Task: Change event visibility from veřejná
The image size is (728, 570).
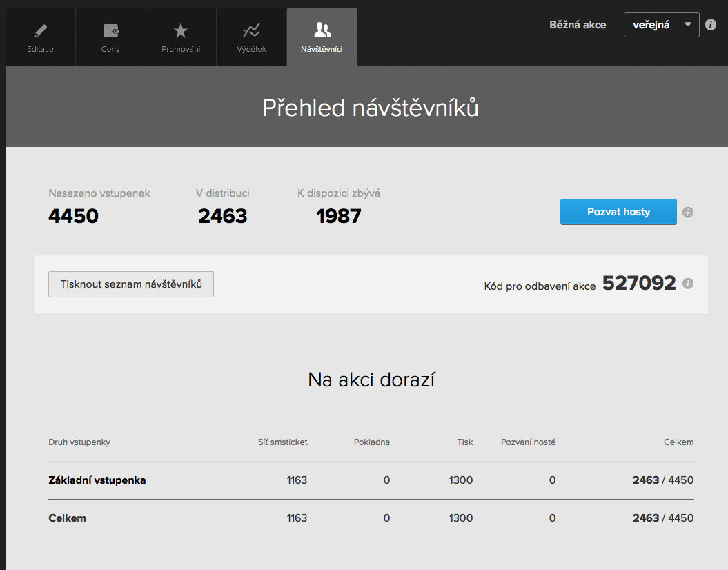Action: click(x=660, y=24)
